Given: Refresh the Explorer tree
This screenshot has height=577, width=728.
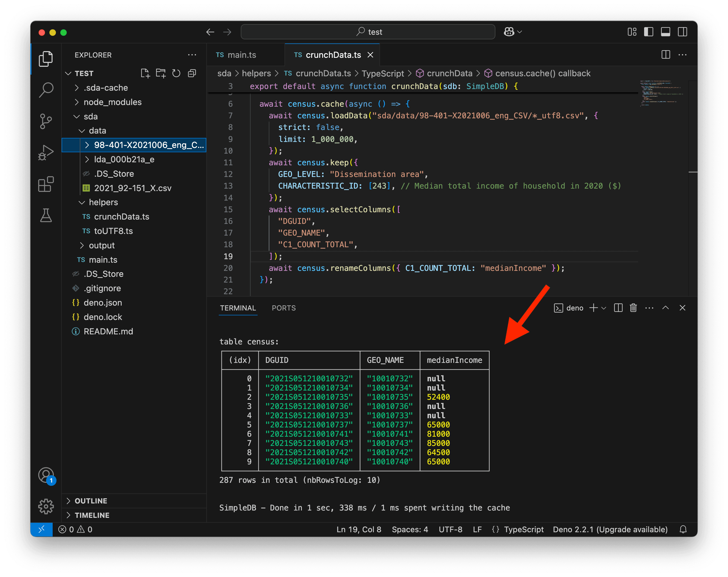Looking at the screenshot, I should (176, 73).
